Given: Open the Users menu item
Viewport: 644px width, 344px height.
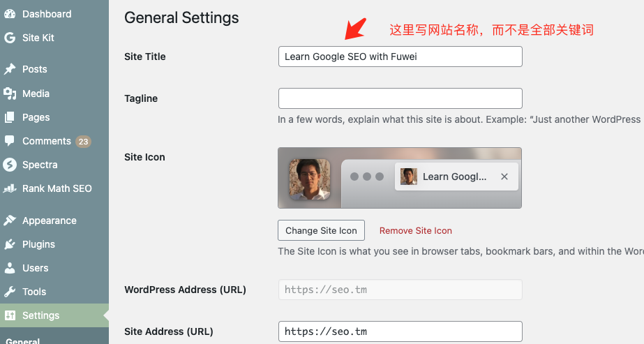Looking at the screenshot, I should coord(35,268).
